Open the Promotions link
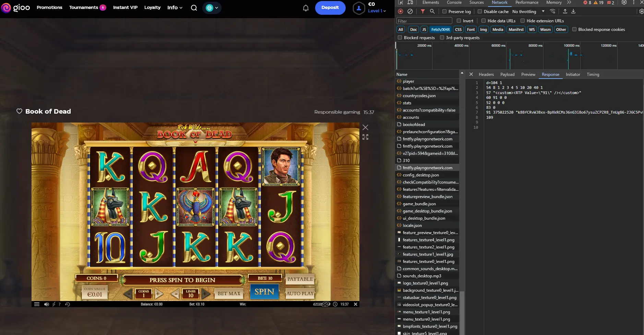 pyautogui.click(x=49, y=8)
